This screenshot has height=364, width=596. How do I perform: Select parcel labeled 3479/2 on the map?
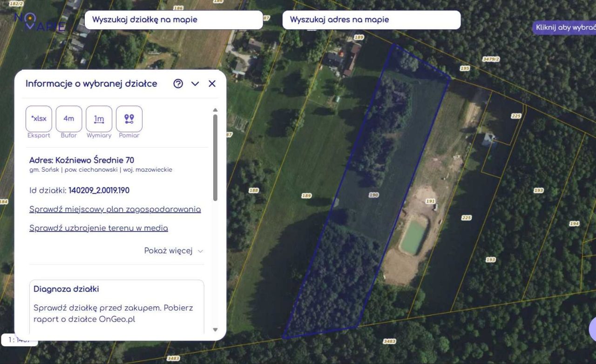(491, 59)
